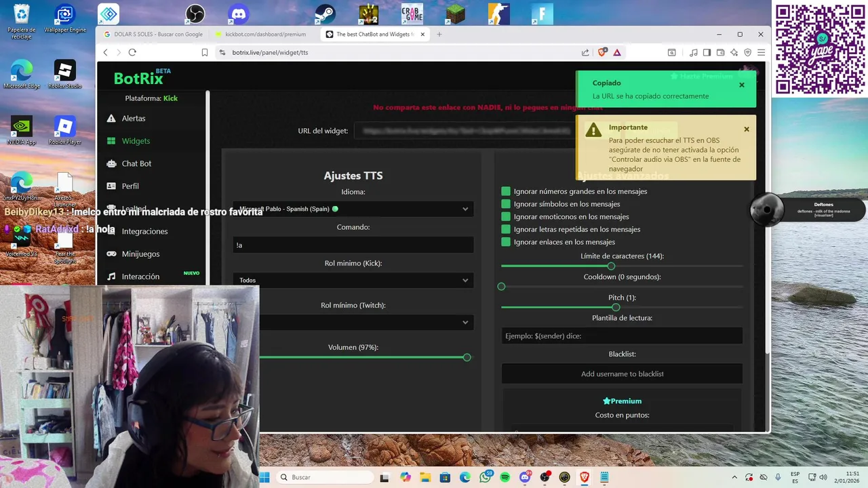
Task: Select Roblox Studio desktop icon
Action: point(65,75)
